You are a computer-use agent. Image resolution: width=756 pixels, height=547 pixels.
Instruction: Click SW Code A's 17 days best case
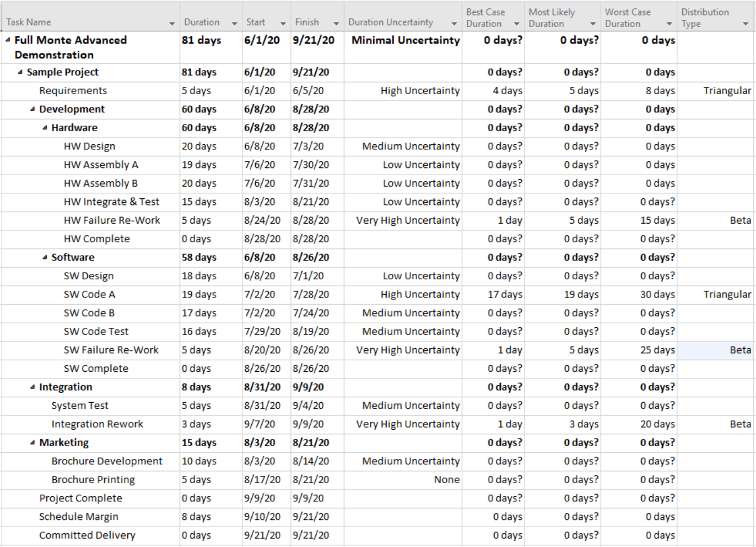coord(493,295)
